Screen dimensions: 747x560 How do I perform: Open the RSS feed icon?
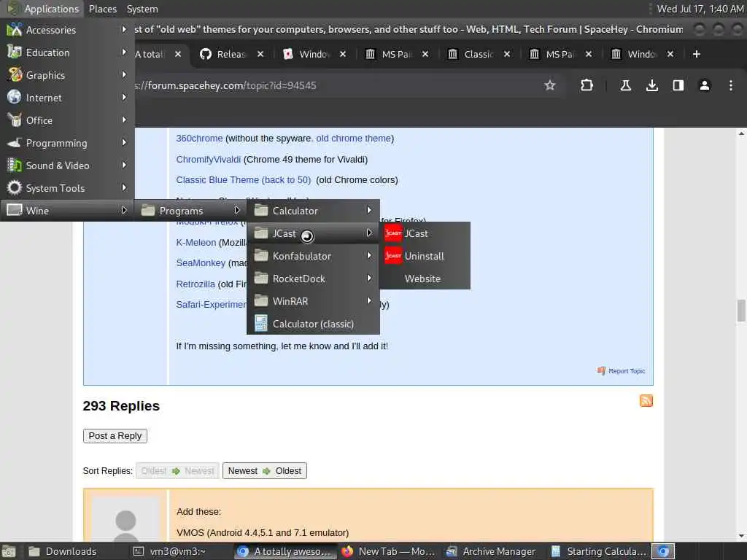[x=646, y=401]
